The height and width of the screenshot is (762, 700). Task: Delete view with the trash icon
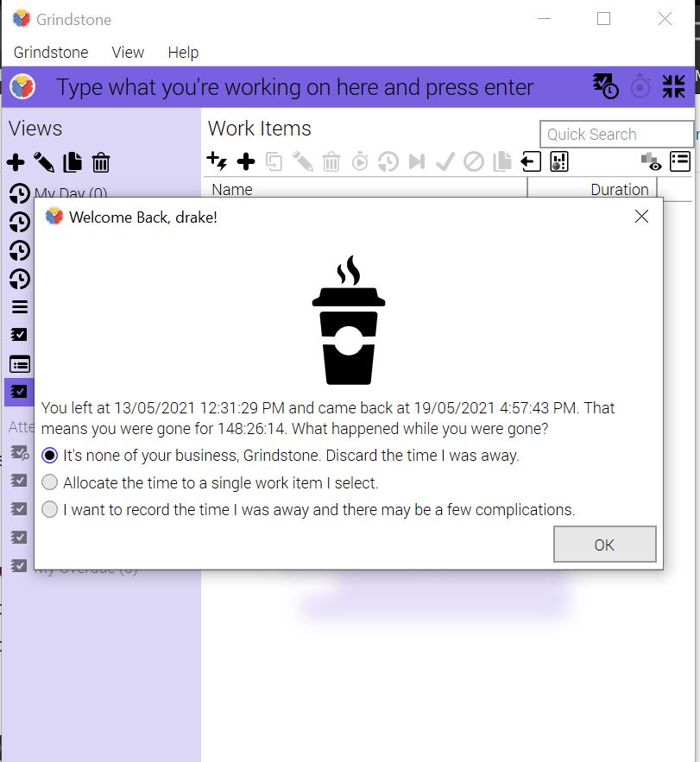(101, 162)
